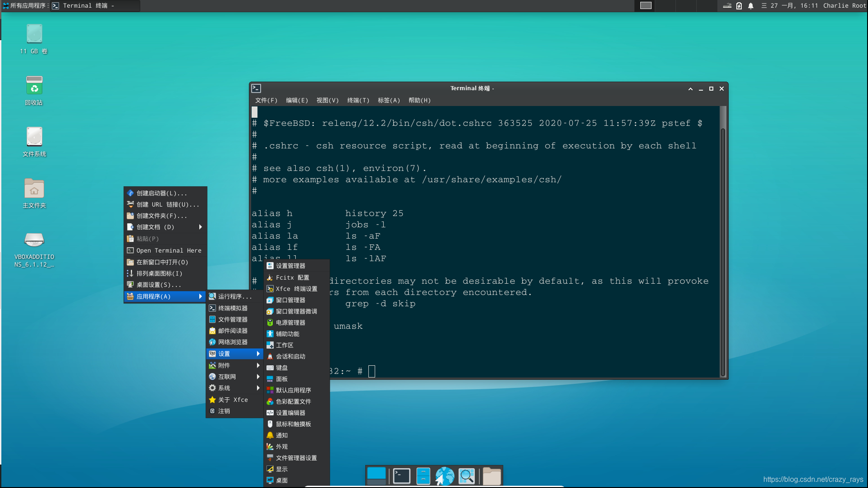Open 显示 display settings
This screenshot has height=488, width=868.
click(296, 469)
